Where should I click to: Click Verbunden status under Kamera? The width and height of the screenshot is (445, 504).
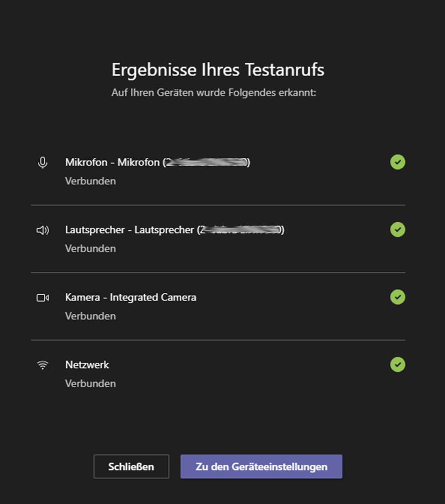(91, 316)
